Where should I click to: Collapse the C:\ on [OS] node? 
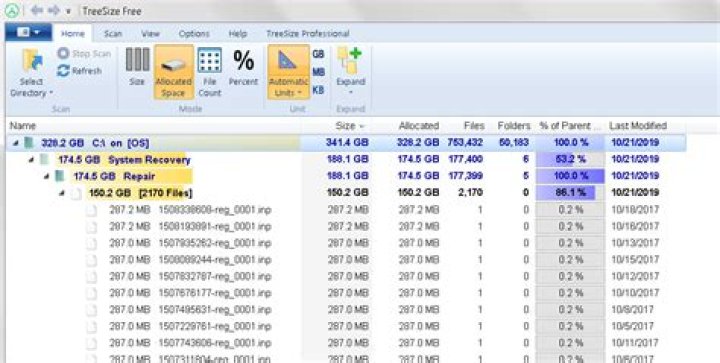[x=16, y=143]
